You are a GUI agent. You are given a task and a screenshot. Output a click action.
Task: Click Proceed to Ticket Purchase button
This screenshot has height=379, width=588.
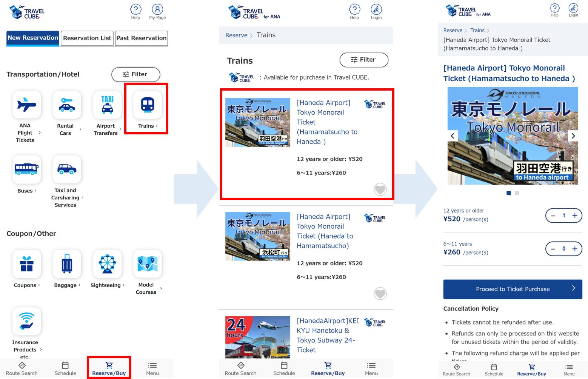[x=513, y=289]
